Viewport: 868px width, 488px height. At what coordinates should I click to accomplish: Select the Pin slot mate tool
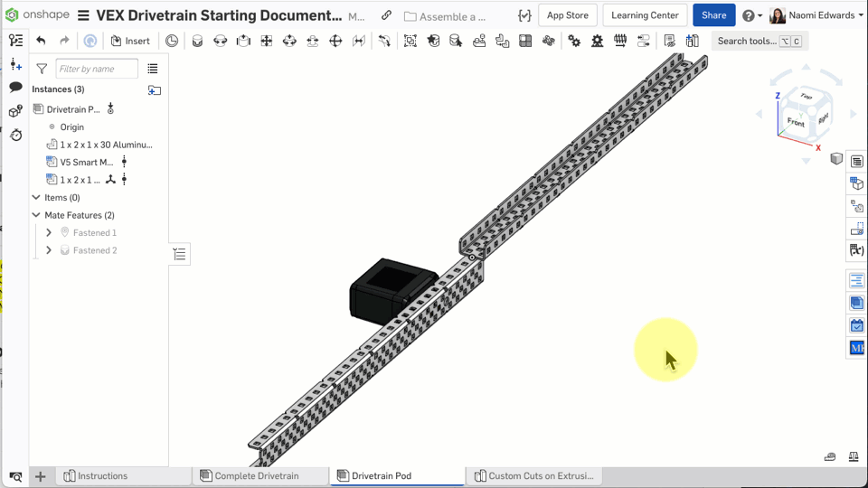tap(312, 41)
